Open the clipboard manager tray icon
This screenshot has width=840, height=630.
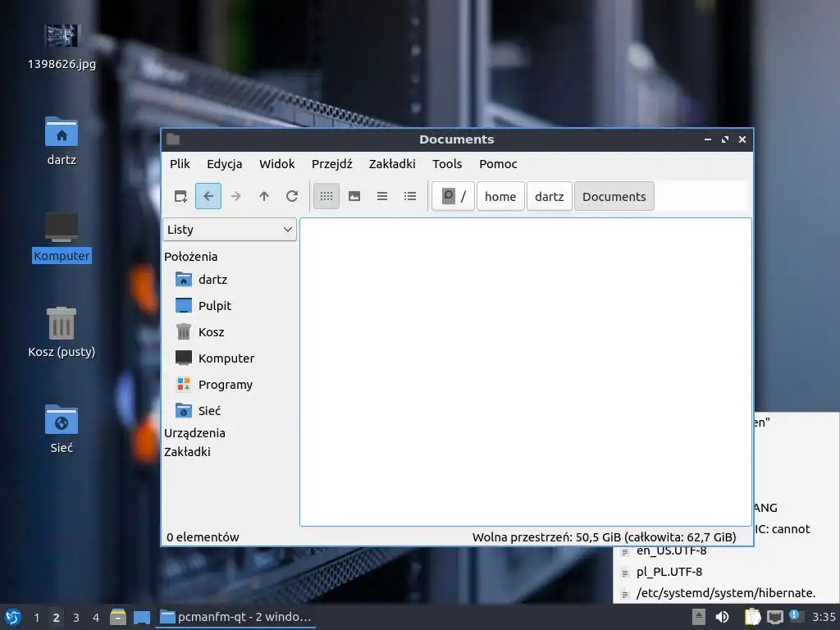click(753, 617)
